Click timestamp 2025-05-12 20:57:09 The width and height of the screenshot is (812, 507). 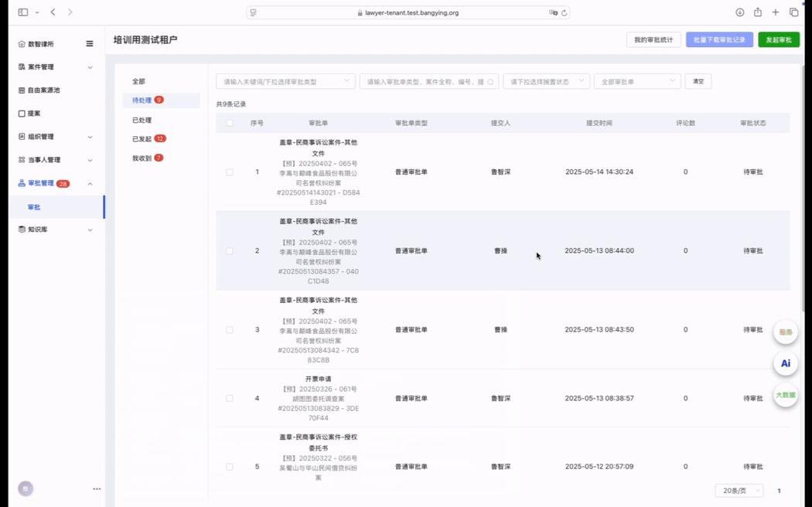(599, 467)
